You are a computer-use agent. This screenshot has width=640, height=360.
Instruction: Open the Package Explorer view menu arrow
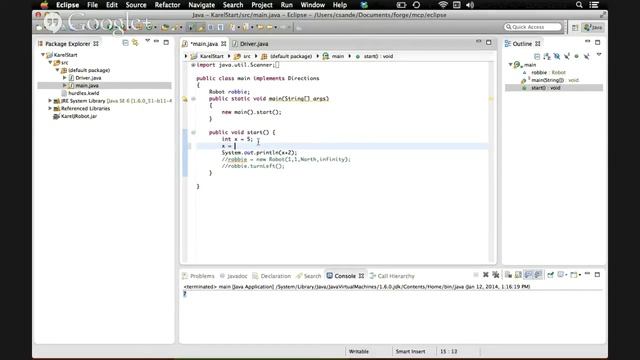[147, 41]
